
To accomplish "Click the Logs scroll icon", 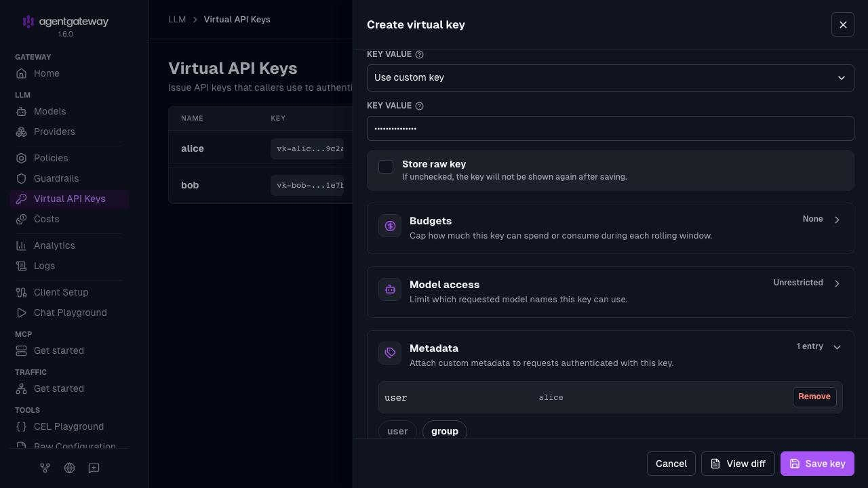I will click(x=22, y=266).
